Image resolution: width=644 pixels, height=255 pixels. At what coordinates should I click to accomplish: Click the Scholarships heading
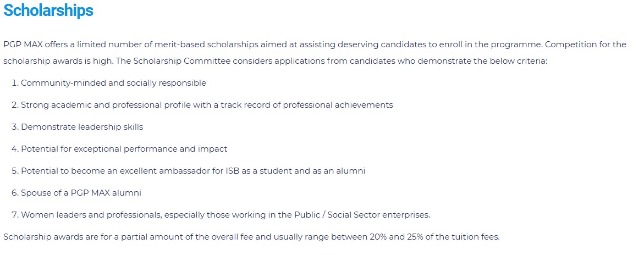pos(48,11)
